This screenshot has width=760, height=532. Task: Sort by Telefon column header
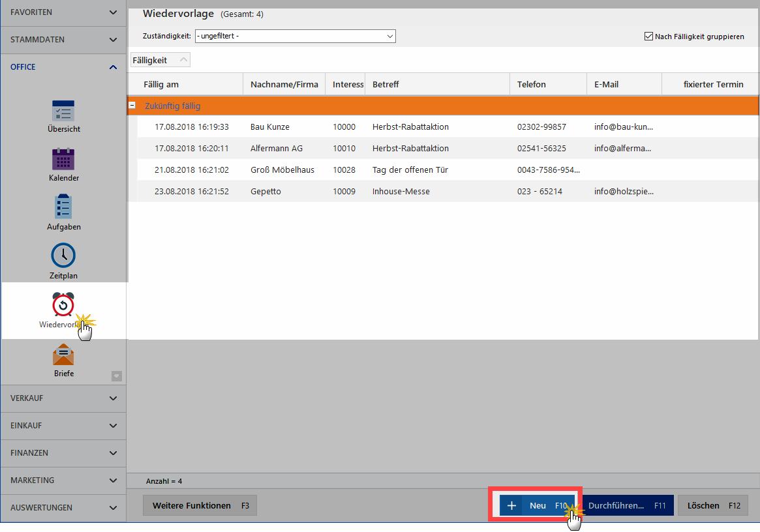[548, 84]
